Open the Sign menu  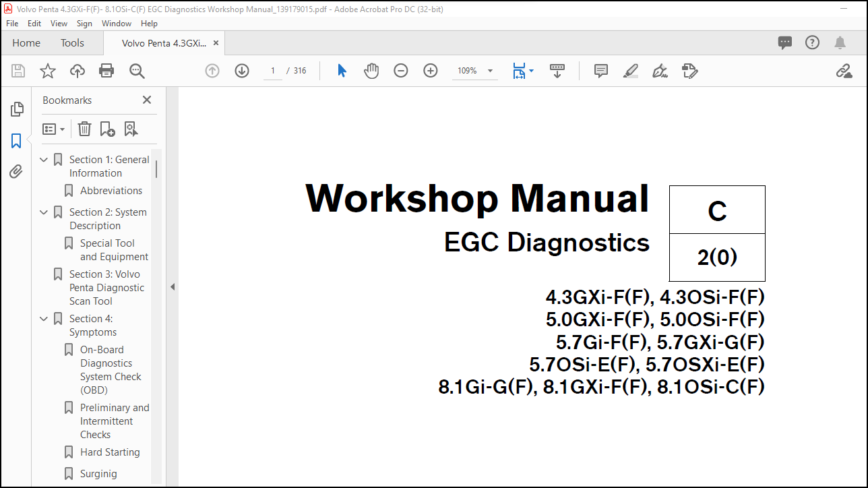click(84, 23)
